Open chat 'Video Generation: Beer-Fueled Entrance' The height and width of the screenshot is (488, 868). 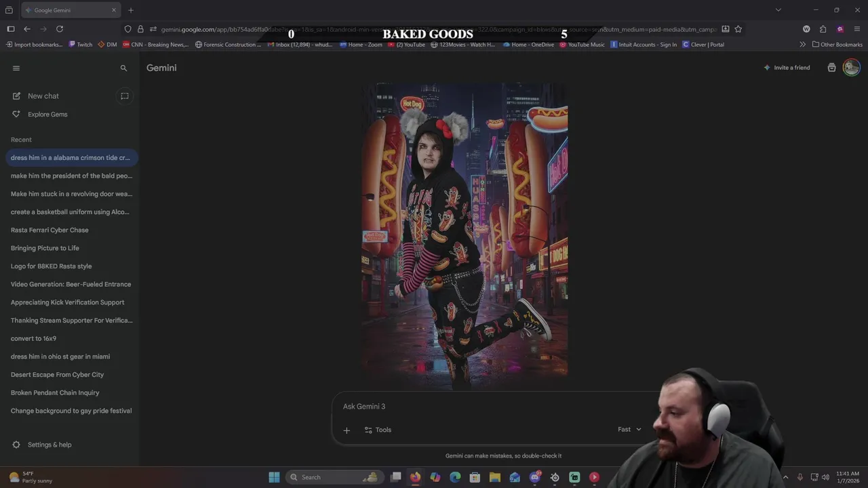(71, 284)
